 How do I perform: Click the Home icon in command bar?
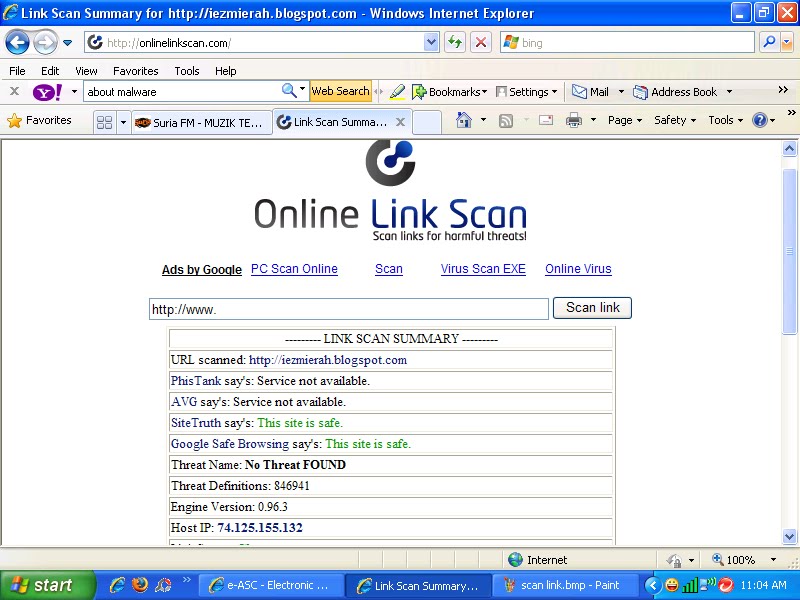(x=464, y=120)
